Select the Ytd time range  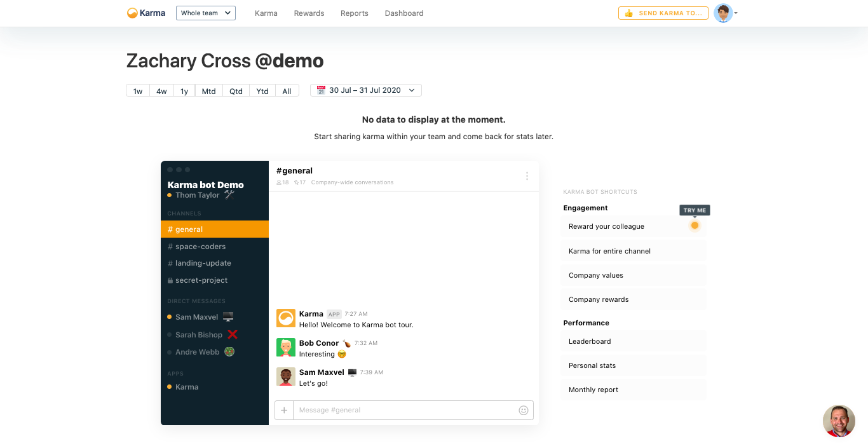pyautogui.click(x=262, y=91)
